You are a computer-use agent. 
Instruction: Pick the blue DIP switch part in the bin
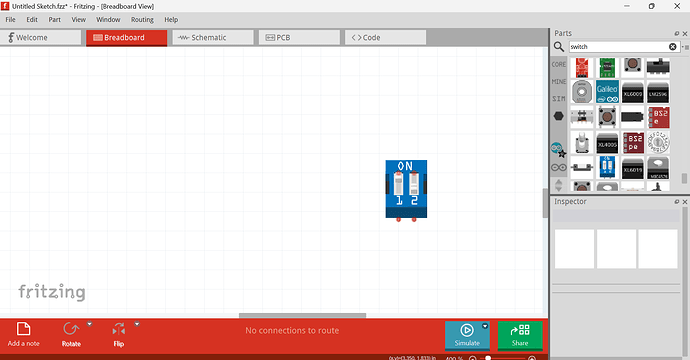pyautogui.click(x=607, y=168)
